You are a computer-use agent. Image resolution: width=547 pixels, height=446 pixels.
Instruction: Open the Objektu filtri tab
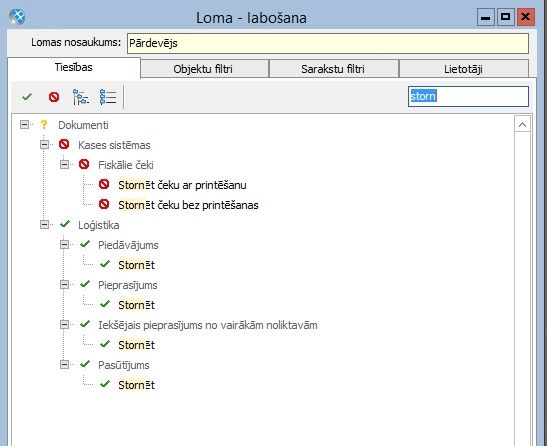point(205,69)
